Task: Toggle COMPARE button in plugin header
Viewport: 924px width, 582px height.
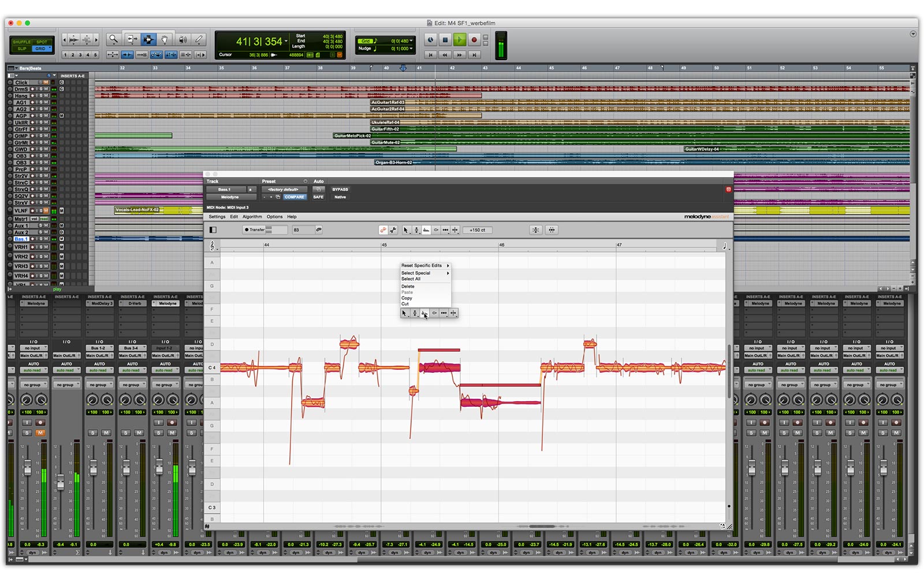Action: tap(295, 197)
